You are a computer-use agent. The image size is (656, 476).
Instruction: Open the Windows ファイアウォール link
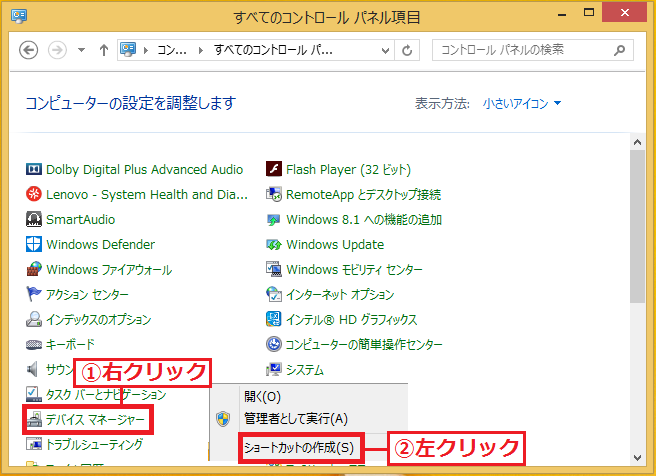109,270
